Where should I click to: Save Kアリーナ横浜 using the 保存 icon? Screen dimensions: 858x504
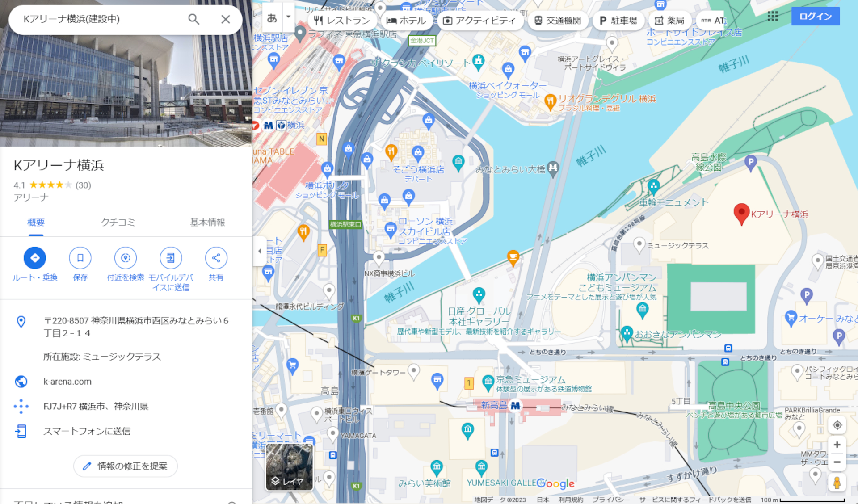pyautogui.click(x=80, y=258)
